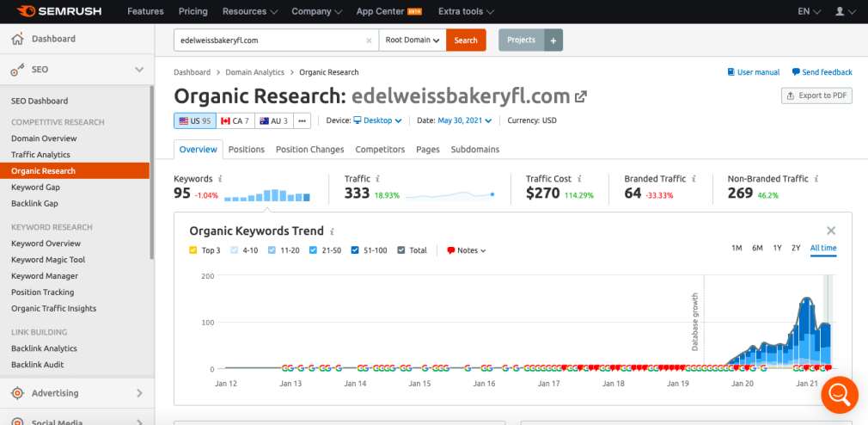The image size is (868, 425).
Task: Open the external link icon beside the domain
Action: point(581,96)
